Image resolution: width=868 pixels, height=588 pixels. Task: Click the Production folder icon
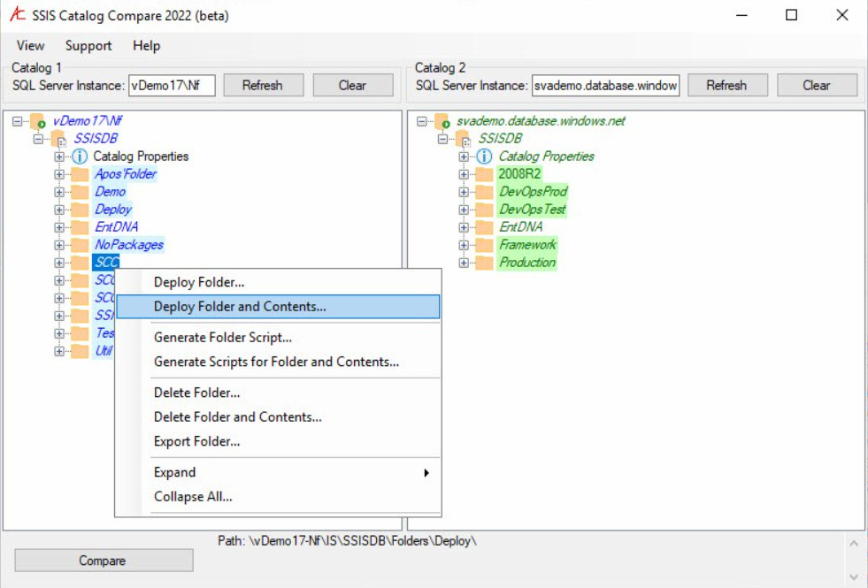484,263
